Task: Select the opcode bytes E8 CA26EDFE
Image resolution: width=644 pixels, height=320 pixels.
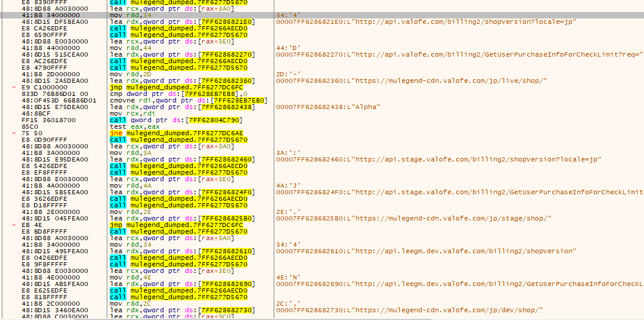Action: coord(44,29)
